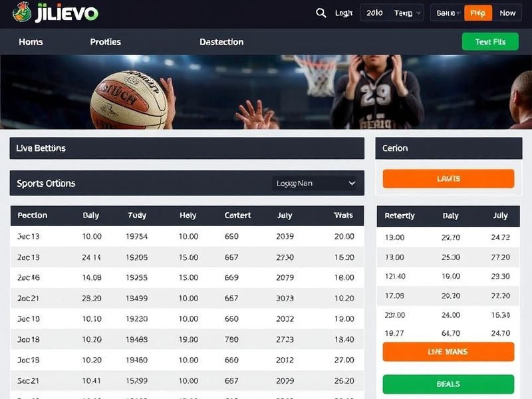Image resolution: width=532 pixels, height=399 pixels.
Task: Open search with the magnifier icon
Action: click(321, 13)
